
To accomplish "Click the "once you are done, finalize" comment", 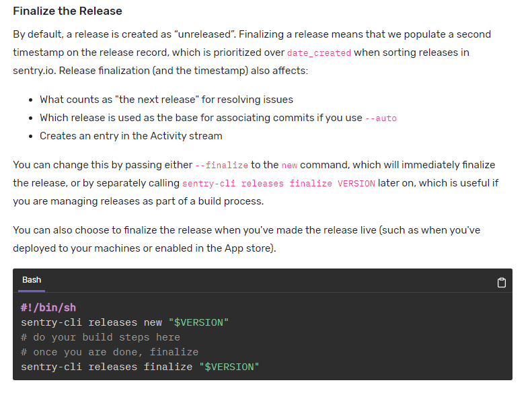I will [x=110, y=352].
